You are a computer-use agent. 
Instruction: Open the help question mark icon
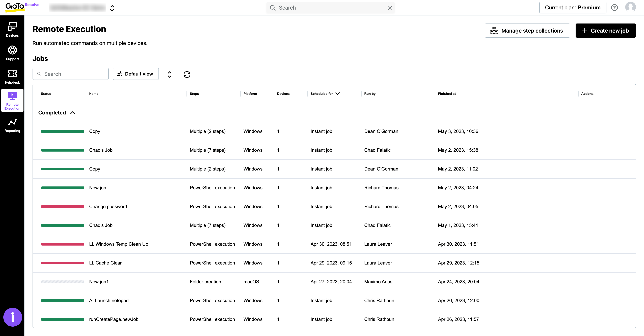[x=614, y=8]
